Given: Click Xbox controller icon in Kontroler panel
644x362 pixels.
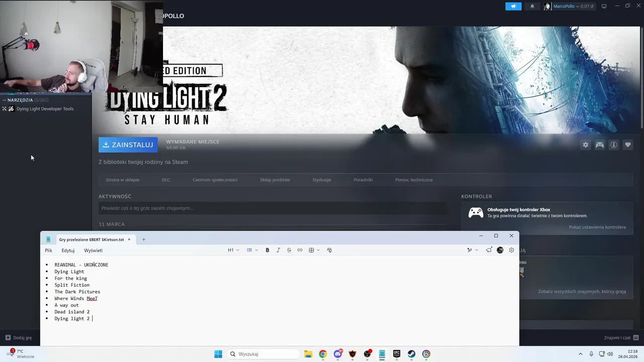Looking at the screenshot, I should (x=475, y=212).
